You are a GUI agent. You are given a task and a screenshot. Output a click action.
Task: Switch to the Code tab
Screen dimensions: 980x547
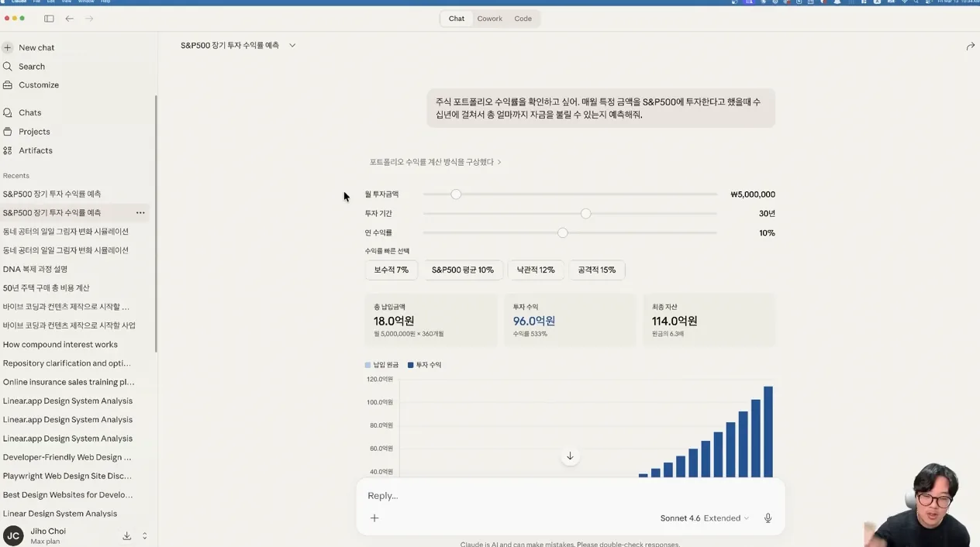523,19
